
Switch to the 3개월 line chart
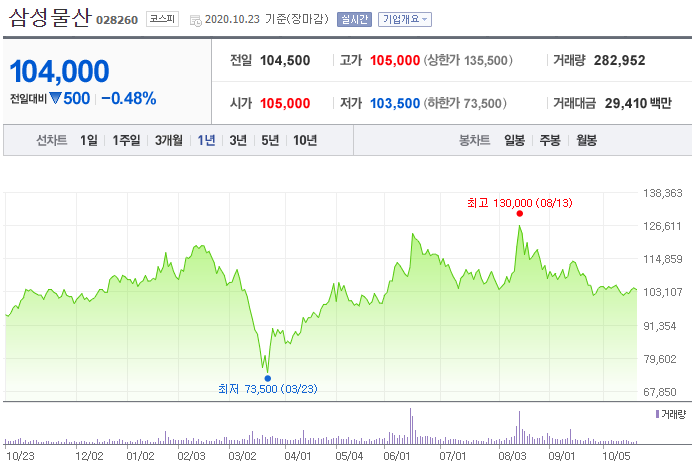tap(169, 140)
